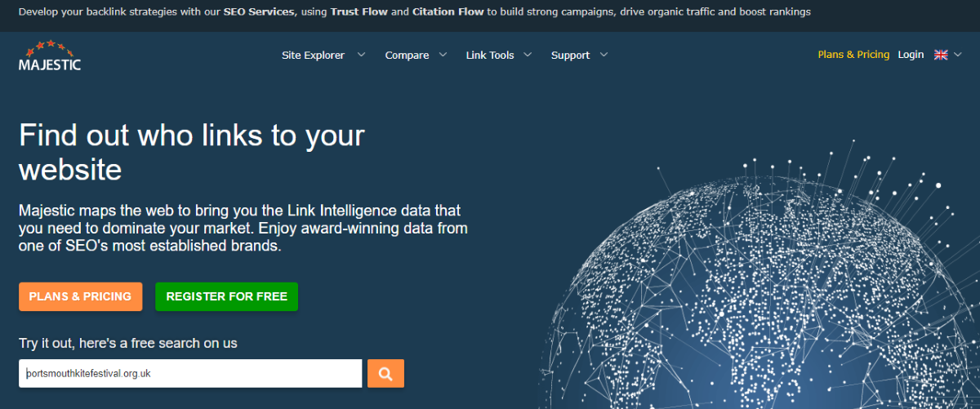Expand chevron next to Link Tools

point(528,55)
